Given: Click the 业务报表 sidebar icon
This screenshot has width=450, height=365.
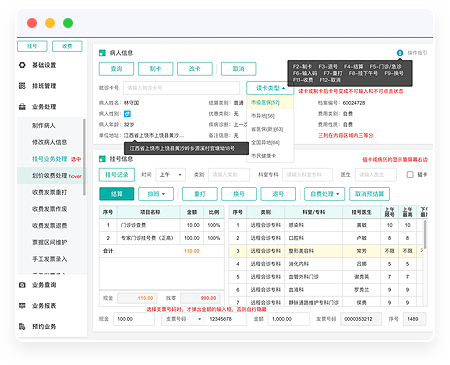Looking at the screenshot, I should (x=22, y=306).
